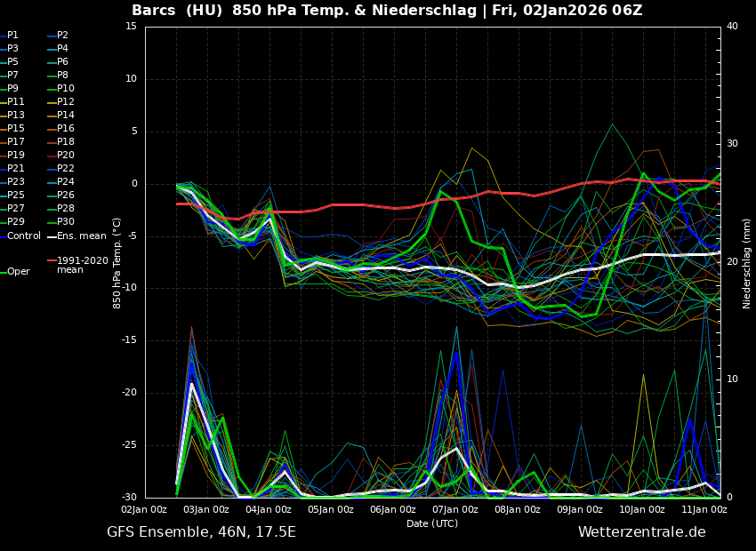Select the Niederschlag (mm) axis title
The width and height of the screenshot is (756, 551).
(x=747, y=263)
